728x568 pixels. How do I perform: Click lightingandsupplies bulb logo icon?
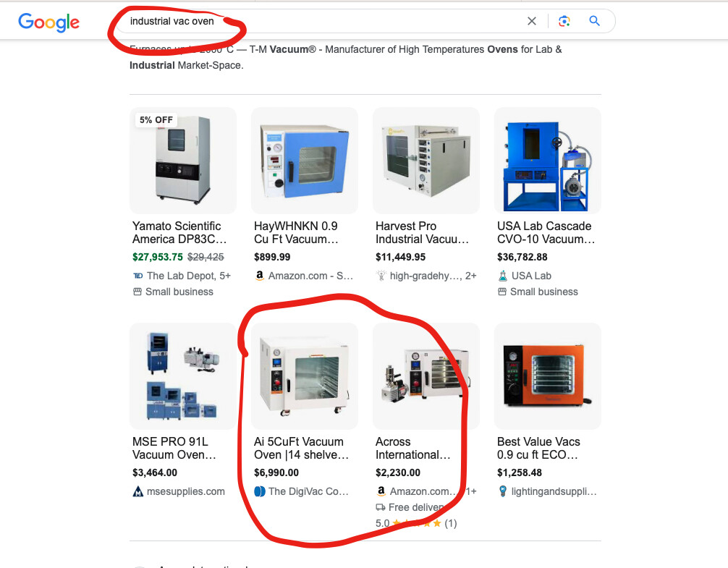click(503, 491)
